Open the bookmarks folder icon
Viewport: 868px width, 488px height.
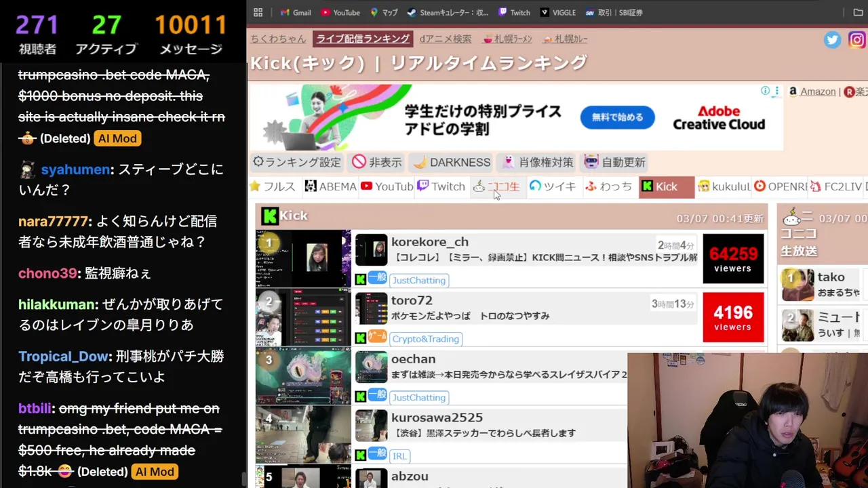[x=858, y=12]
